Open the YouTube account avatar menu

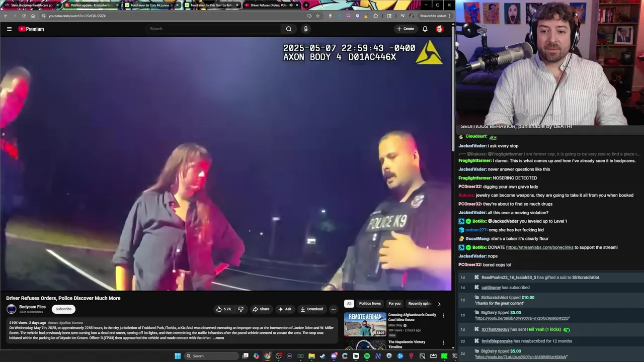click(x=439, y=29)
